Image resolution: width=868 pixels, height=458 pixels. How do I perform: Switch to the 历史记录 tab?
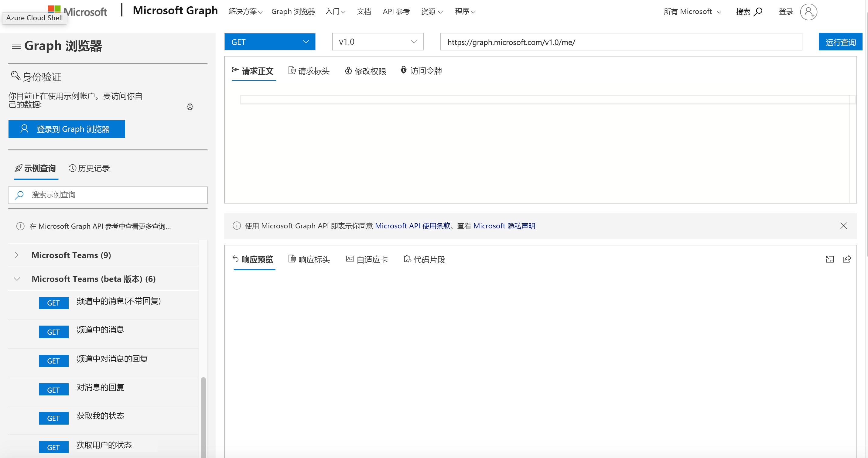89,168
